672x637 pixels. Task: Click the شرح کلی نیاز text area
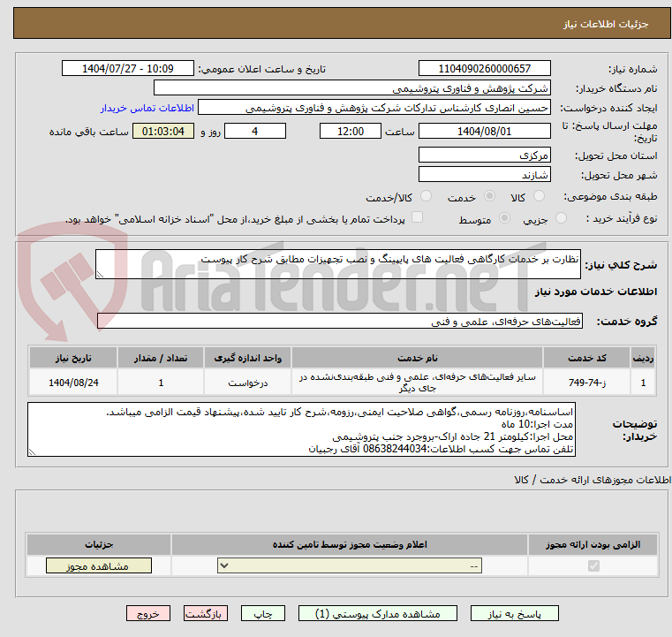pos(337,264)
